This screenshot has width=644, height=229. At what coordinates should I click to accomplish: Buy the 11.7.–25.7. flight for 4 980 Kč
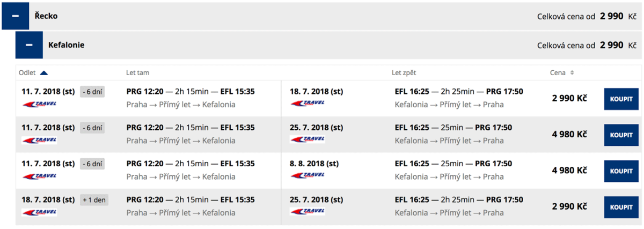point(621,135)
